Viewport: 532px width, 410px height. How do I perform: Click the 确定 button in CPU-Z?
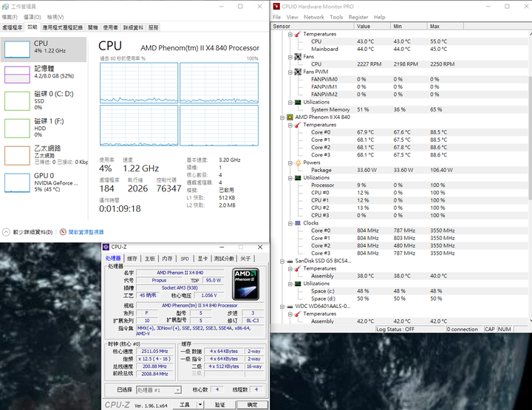252,405
